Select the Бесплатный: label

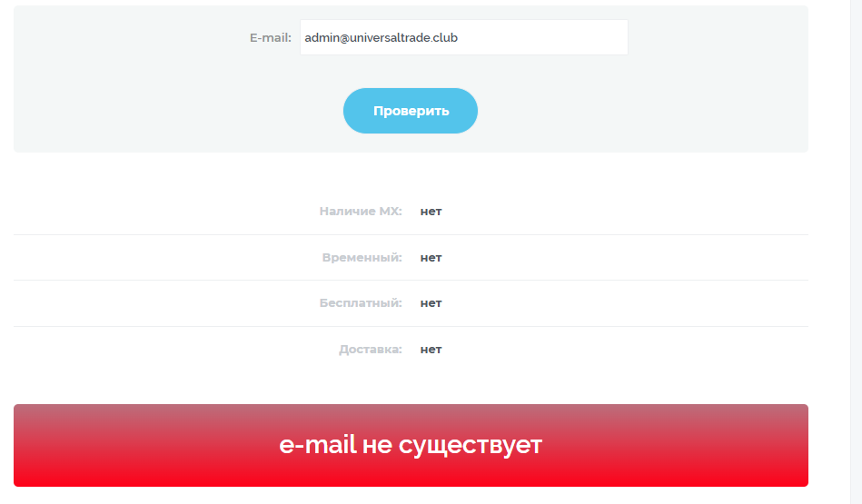click(x=361, y=302)
